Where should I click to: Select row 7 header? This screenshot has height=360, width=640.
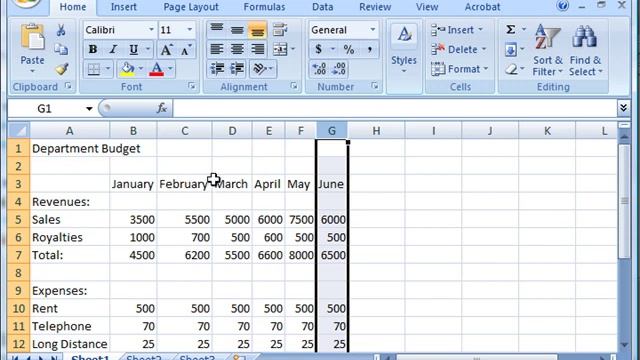pyautogui.click(x=18, y=255)
